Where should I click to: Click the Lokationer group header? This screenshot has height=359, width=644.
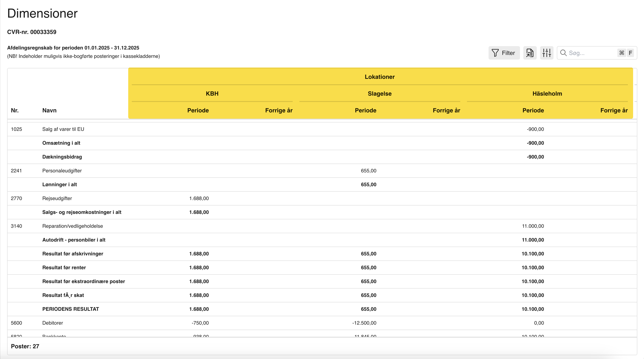tap(379, 77)
